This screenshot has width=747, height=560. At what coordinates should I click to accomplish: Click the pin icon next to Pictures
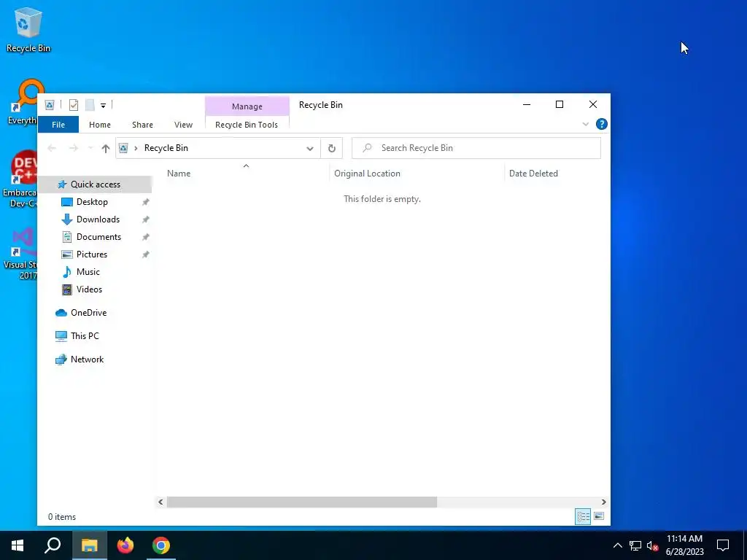click(146, 254)
